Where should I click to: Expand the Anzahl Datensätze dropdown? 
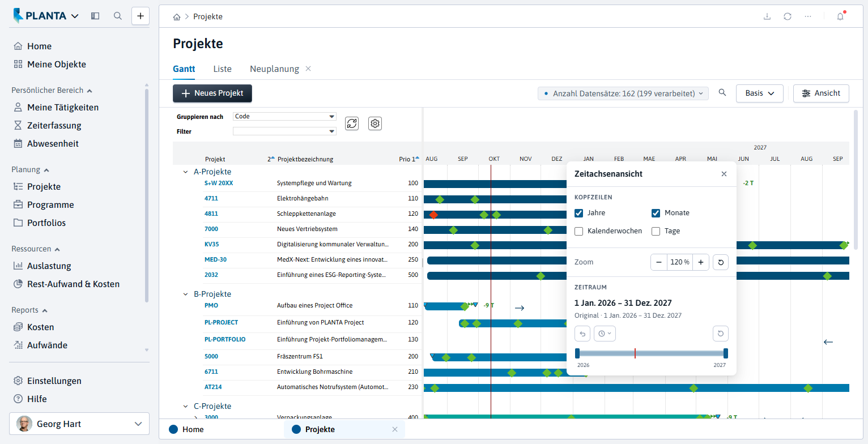[623, 93]
